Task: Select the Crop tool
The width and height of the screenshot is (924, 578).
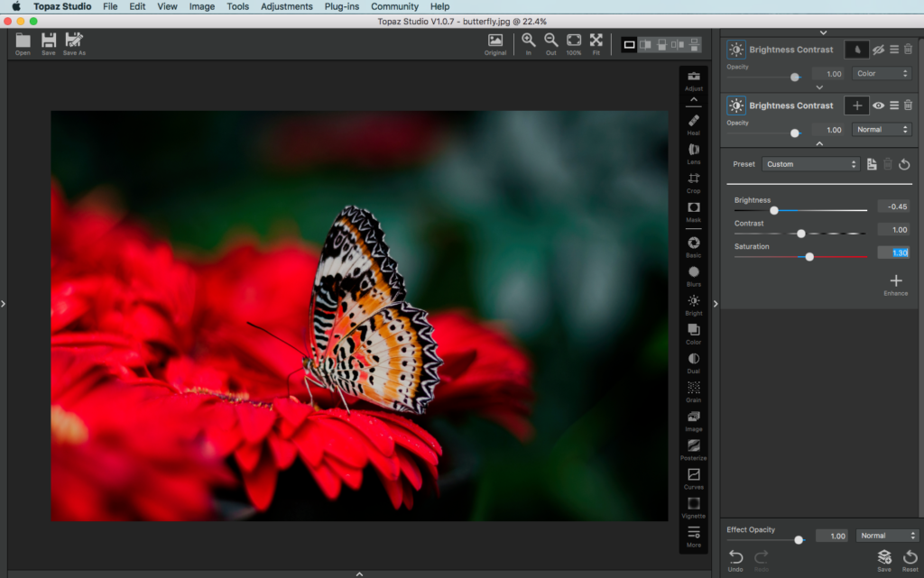Action: coord(694,182)
